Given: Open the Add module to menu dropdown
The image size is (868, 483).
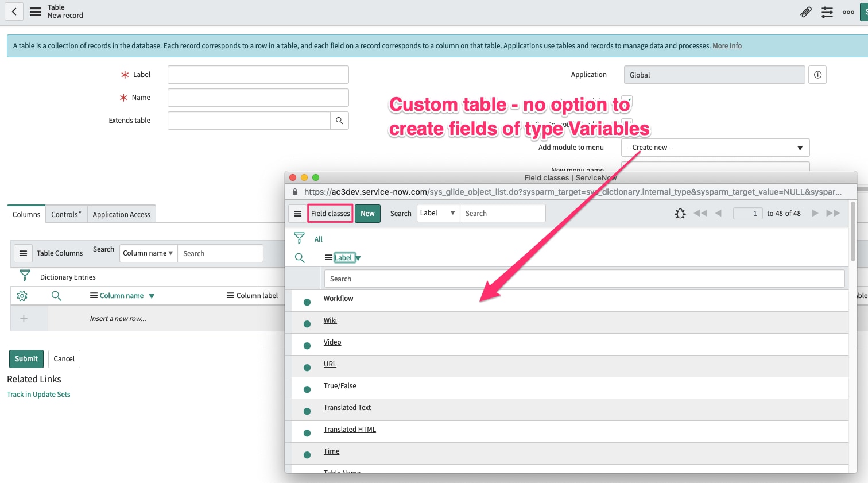Looking at the screenshot, I should coord(714,148).
